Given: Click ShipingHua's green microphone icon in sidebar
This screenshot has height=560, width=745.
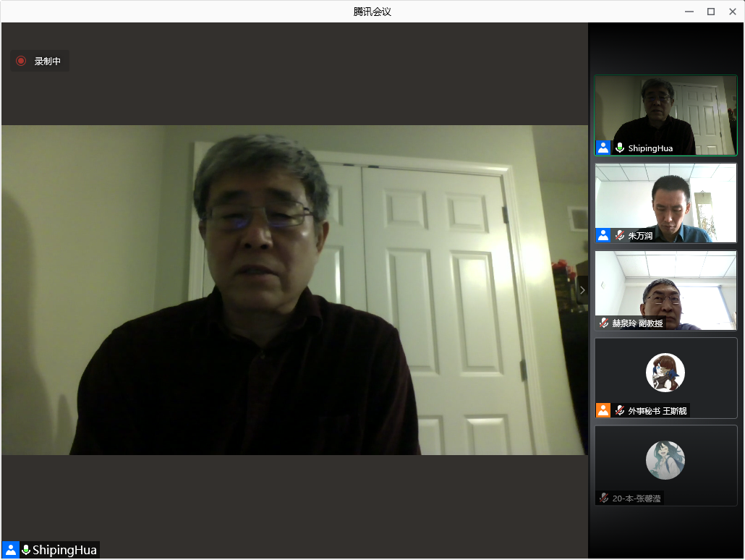Looking at the screenshot, I should pos(619,148).
